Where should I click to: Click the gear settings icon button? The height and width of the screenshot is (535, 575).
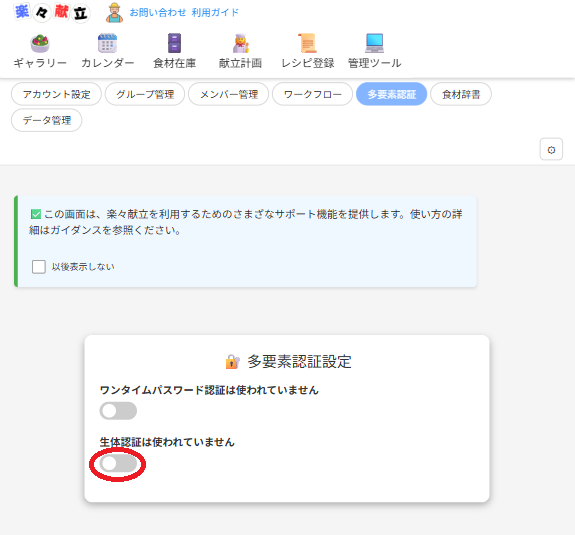point(551,149)
